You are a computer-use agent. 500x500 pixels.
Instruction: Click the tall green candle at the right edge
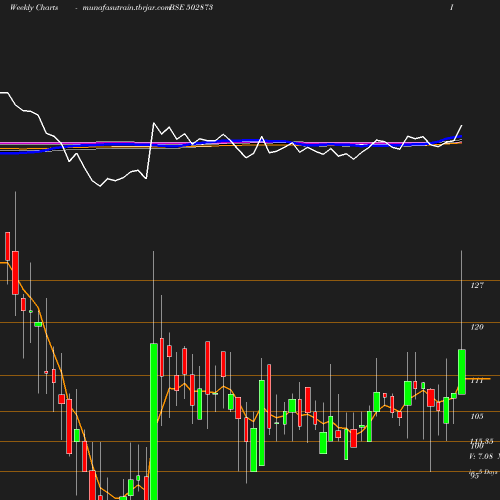[462, 372]
